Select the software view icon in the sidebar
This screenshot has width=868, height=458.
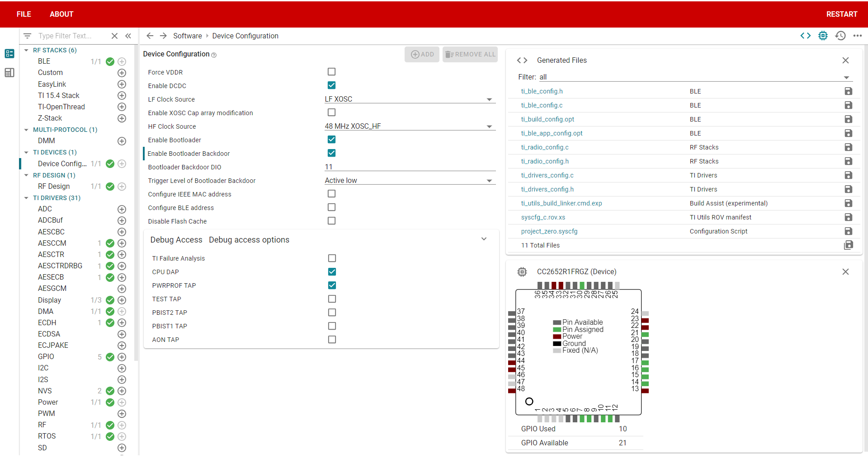(x=9, y=53)
